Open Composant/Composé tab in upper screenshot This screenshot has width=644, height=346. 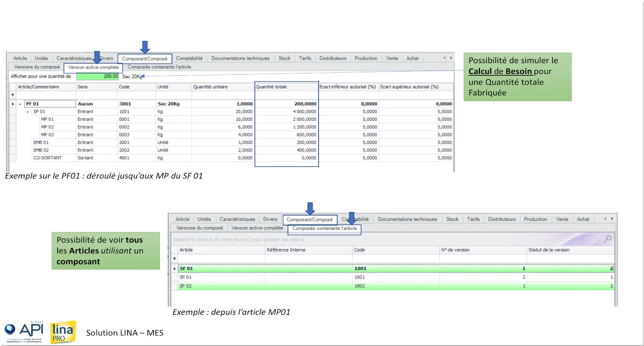click(x=145, y=59)
